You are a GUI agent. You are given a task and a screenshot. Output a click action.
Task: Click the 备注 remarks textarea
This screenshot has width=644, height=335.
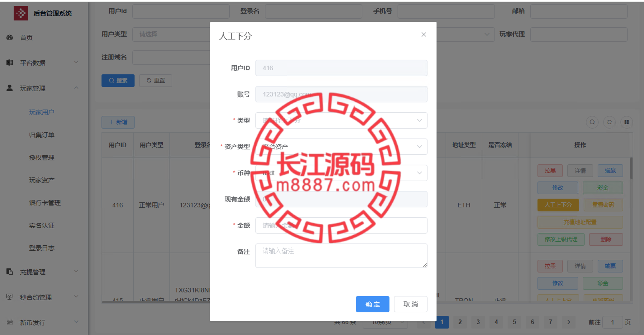(341, 256)
